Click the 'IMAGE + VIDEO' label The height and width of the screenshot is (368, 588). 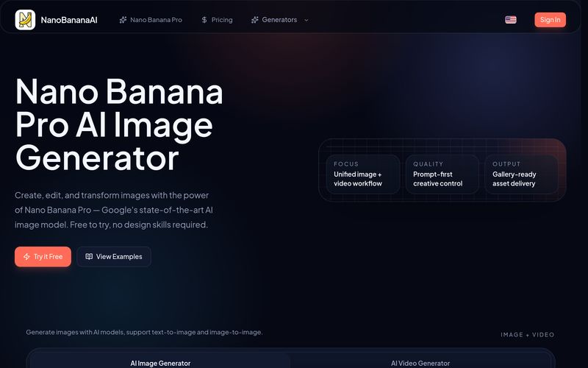tap(527, 335)
